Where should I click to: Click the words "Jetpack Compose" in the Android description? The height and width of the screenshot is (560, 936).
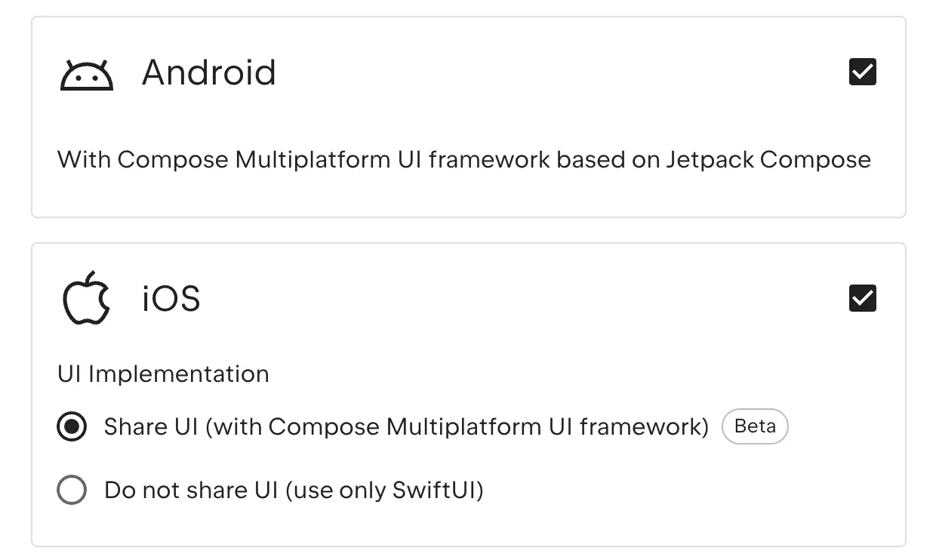(768, 160)
